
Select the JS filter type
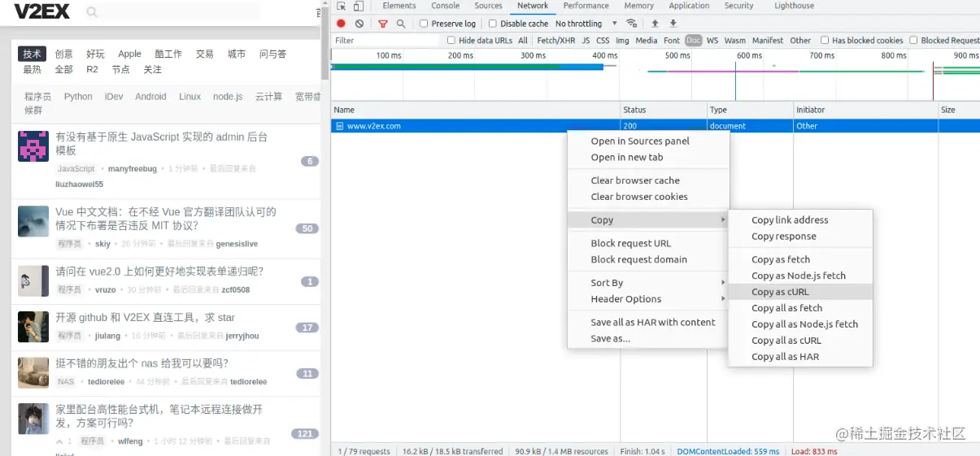(x=586, y=40)
